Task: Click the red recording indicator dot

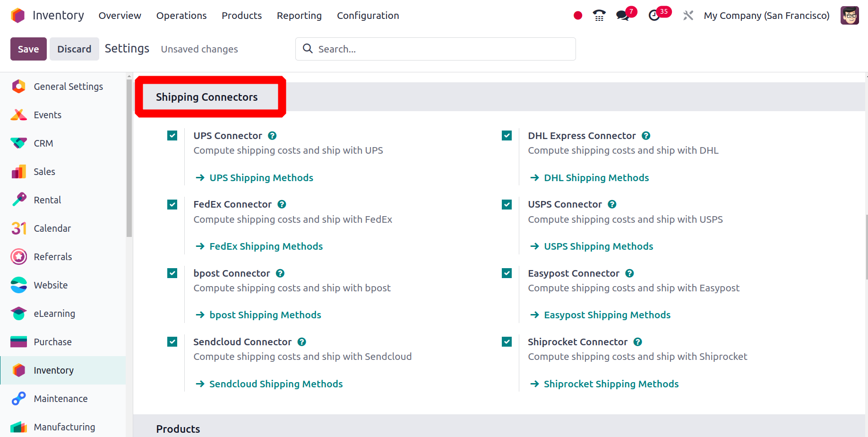Action: click(577, 16)
